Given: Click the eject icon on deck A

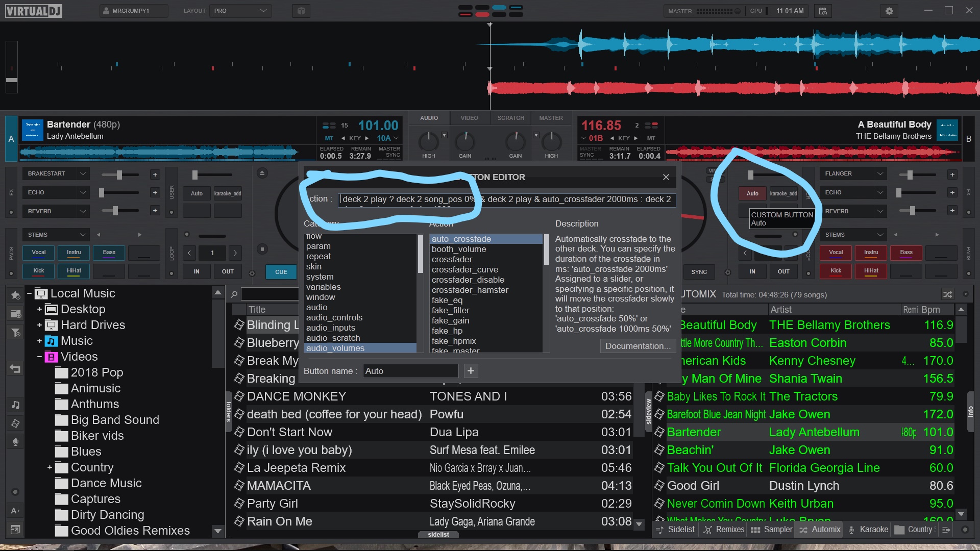Looking at the screenshot, I should (x=262, y=173).
